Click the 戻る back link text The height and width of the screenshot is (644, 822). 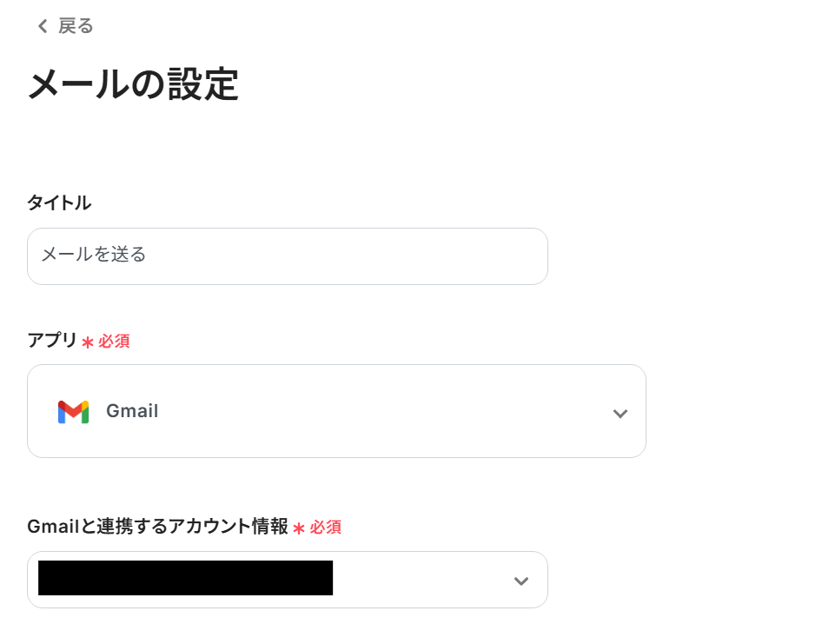pos(76,26)
